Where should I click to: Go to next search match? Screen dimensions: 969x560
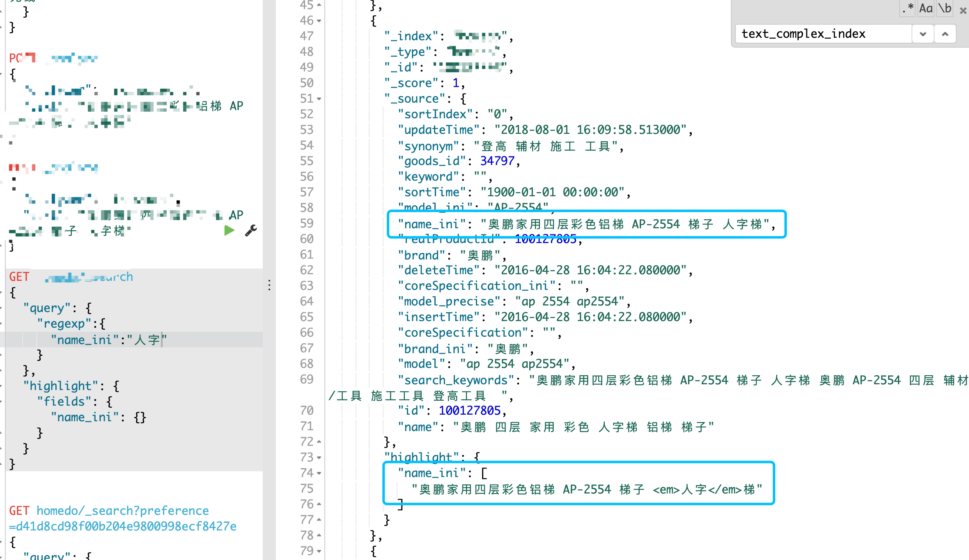point(923,34)
